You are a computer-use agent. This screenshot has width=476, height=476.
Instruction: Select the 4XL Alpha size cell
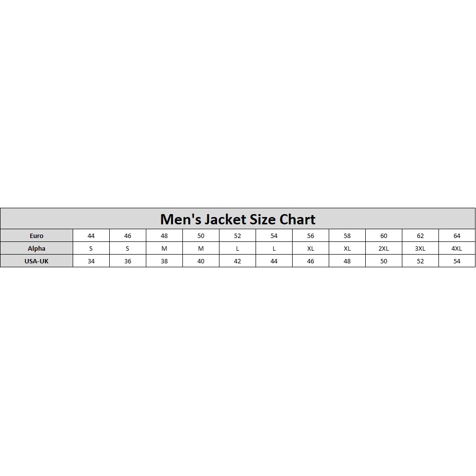[x=457, y=248]
